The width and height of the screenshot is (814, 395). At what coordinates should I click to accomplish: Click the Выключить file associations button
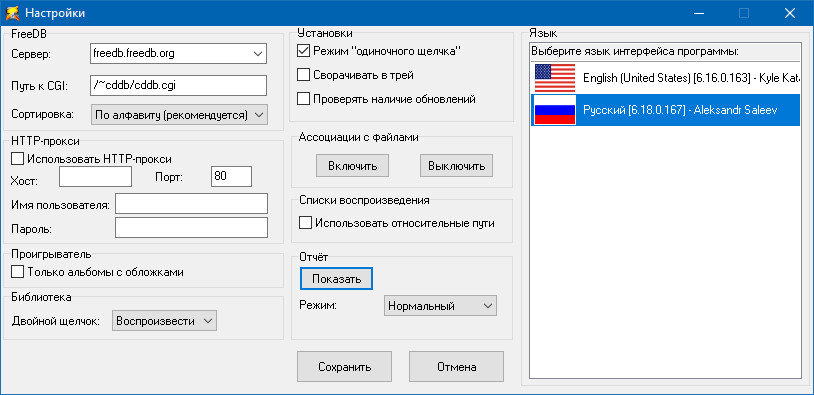pos(456,166)
